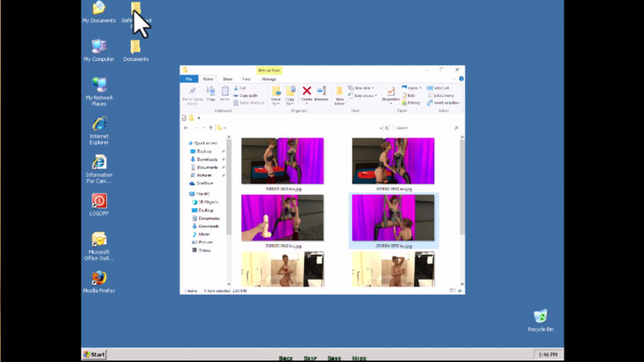Click the Skip link at bottom

click(x=310, y=359)
